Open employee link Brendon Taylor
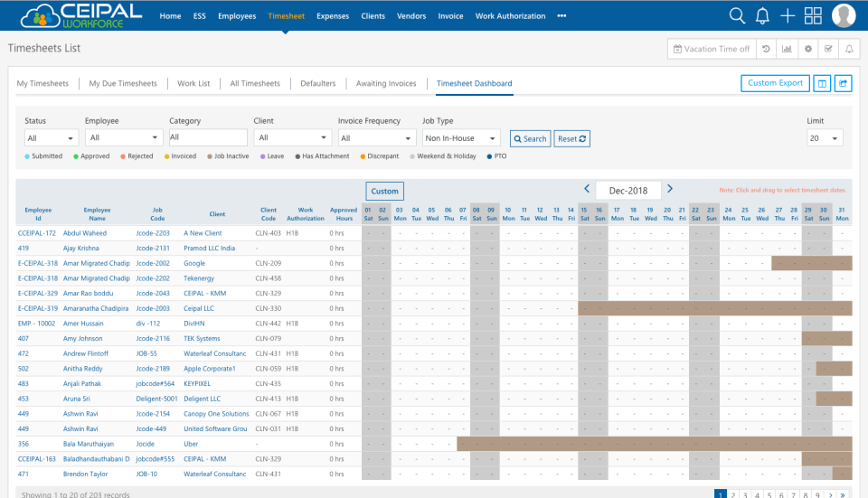Screen dimensions: 868x498 tap(85, 475)
